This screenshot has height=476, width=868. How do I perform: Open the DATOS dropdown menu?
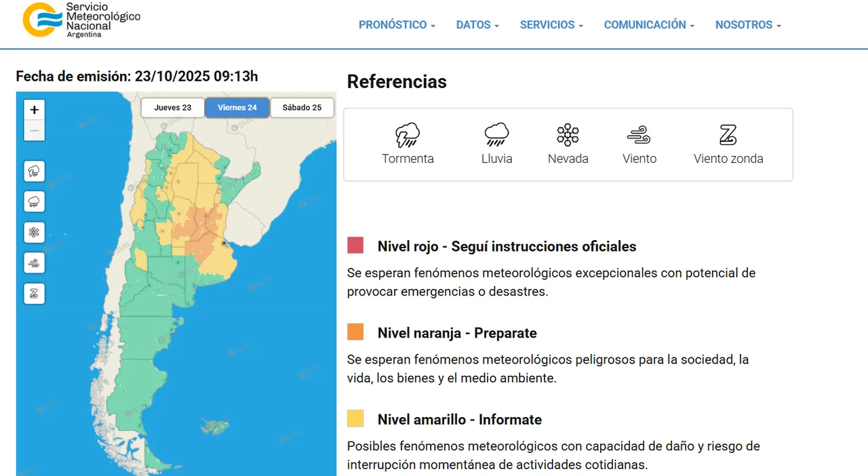pos(477,25)
